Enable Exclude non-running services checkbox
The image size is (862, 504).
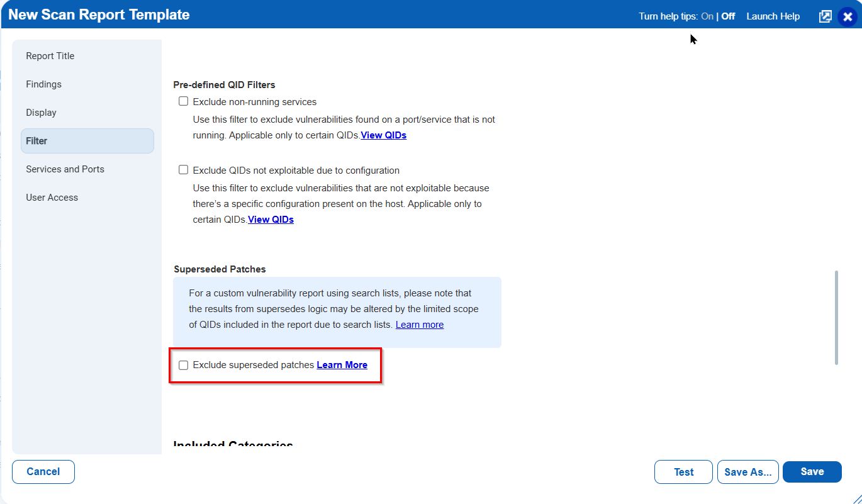tap(184, 101)
